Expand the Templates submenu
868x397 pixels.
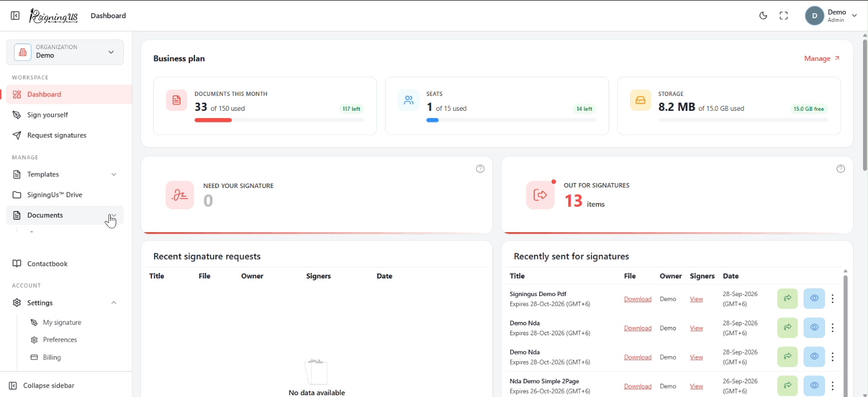65,174
